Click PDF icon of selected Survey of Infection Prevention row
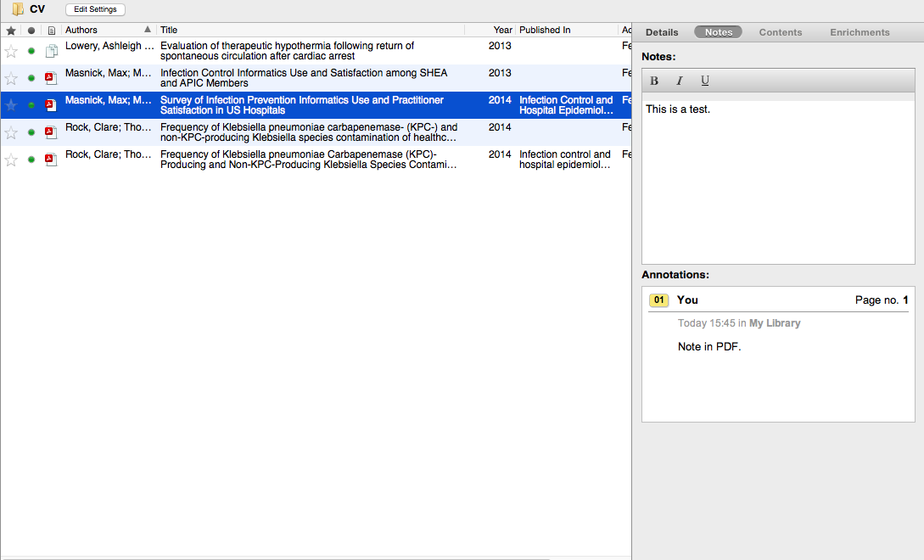 click(x=51, y=105)
